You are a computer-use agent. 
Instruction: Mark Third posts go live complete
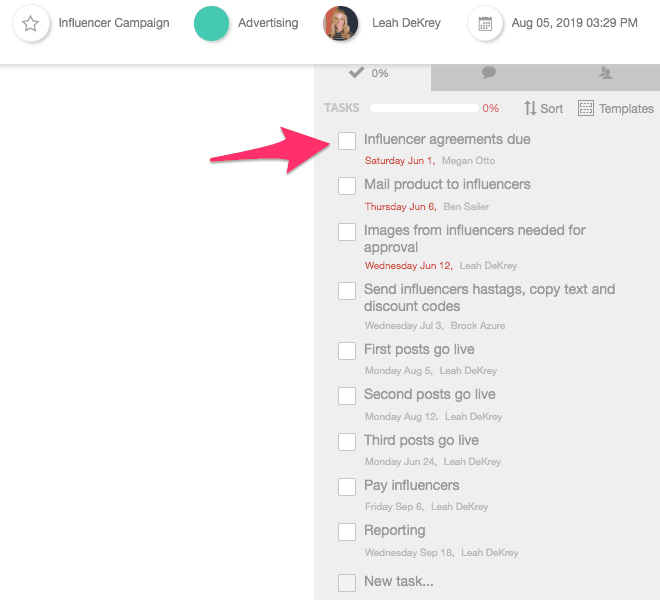point(347,442)
